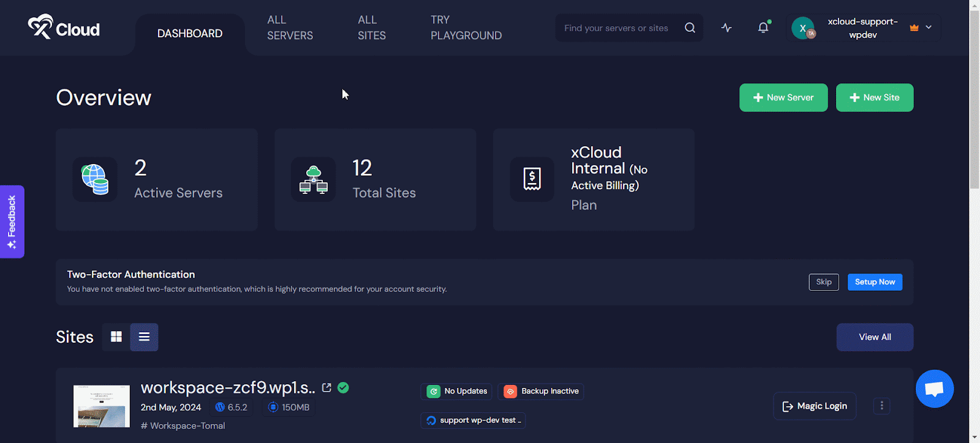The image size is (980, 443).
Task: Click the green verified check icon
Action: point(343,388)
